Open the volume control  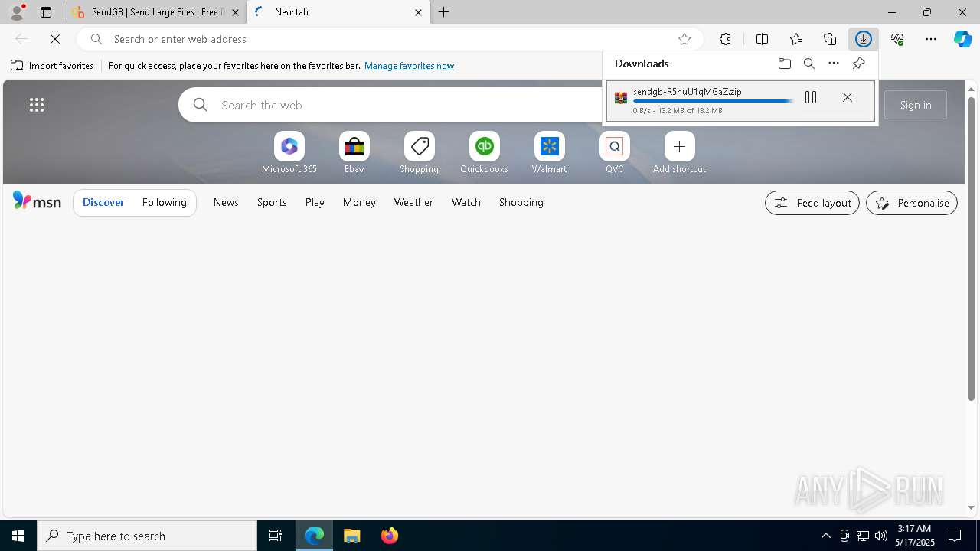(881, 536)
